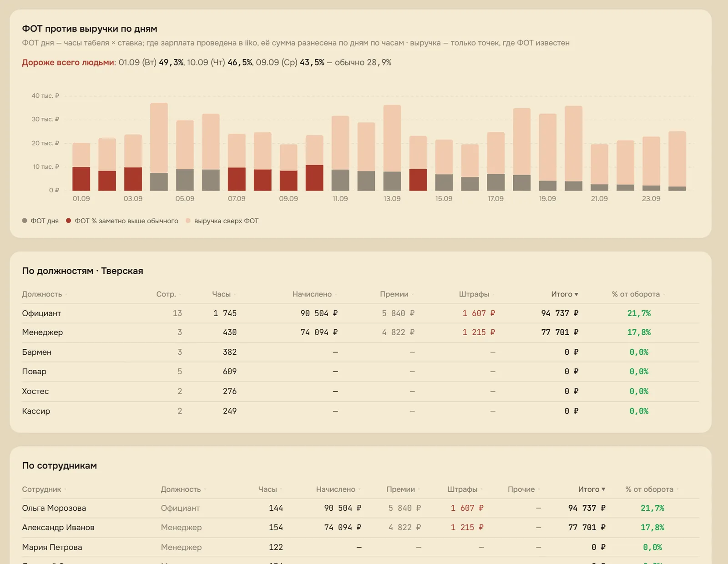Select the revenue bar segment for 19.09
The width and height of the screenshot is (728, 564).
(547, 147)
